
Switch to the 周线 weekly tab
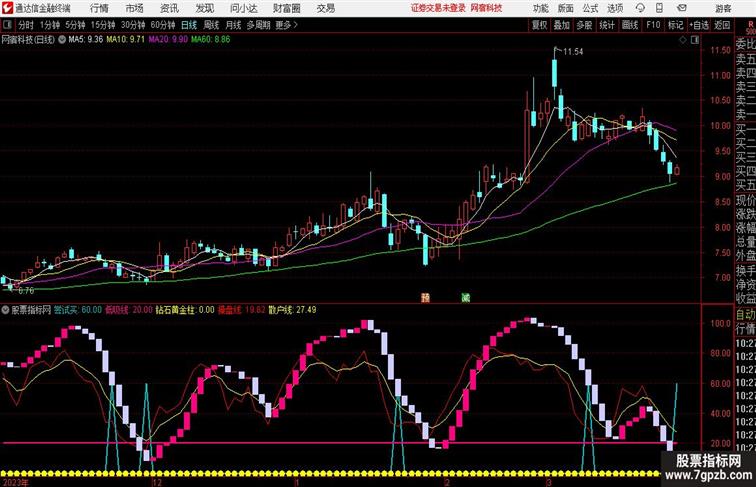pyautogui.click(x=211, y=25)
